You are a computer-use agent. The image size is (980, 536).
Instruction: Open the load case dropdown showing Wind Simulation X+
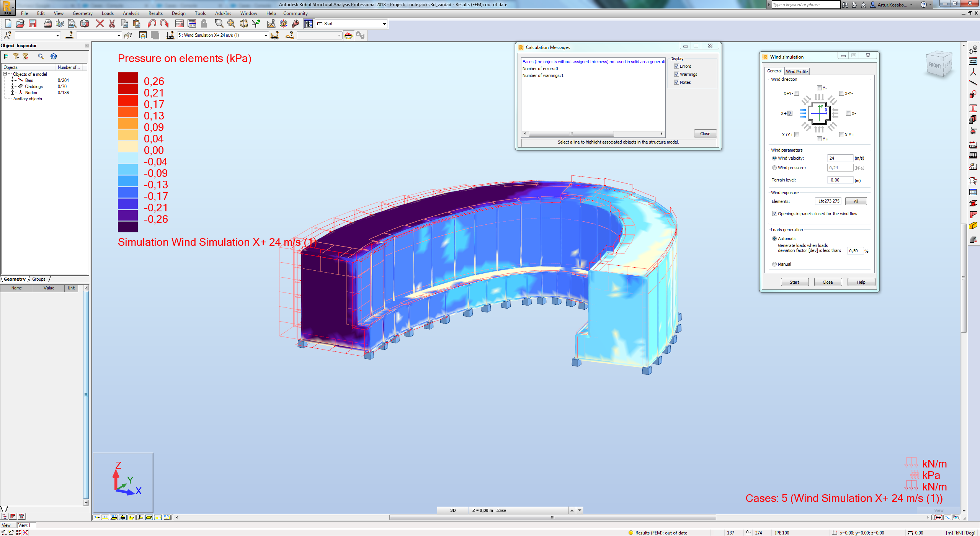[266, 35]
